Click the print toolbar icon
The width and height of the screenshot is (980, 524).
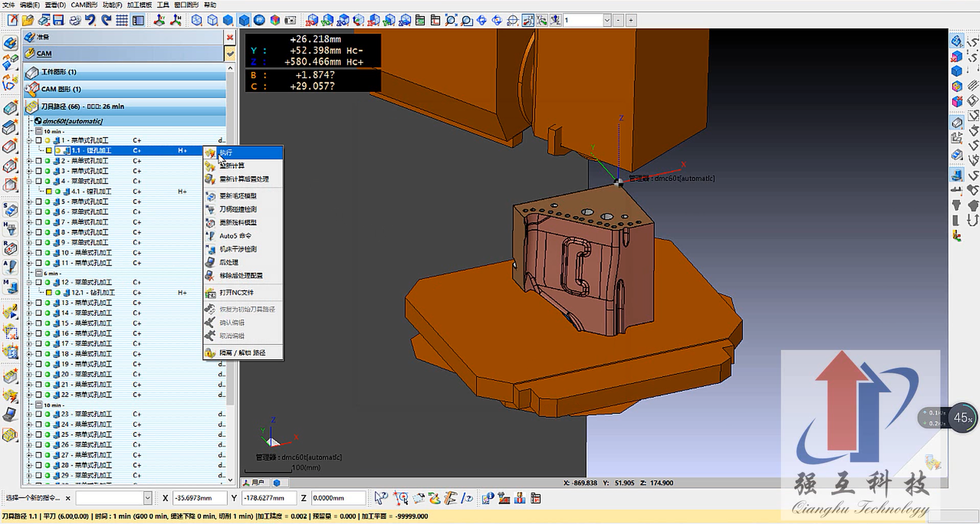[x=75, y=20]
